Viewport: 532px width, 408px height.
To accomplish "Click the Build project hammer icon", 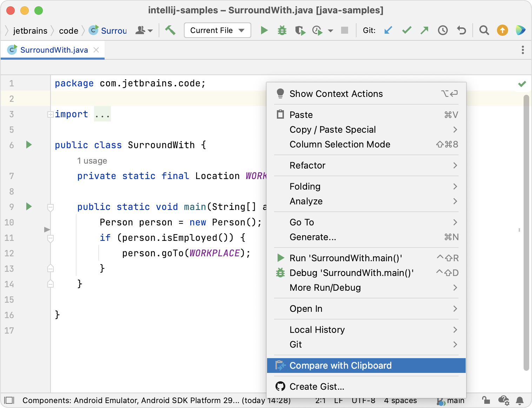I will click(x=170, y=30).
